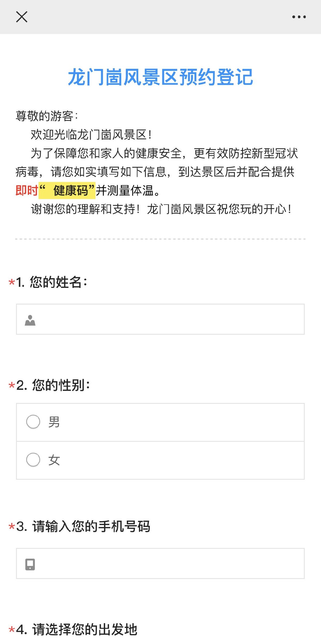Screen dimensions: 321x644
Task: Click the question label 2. 您的性别
Action: (x=53, y=385)
